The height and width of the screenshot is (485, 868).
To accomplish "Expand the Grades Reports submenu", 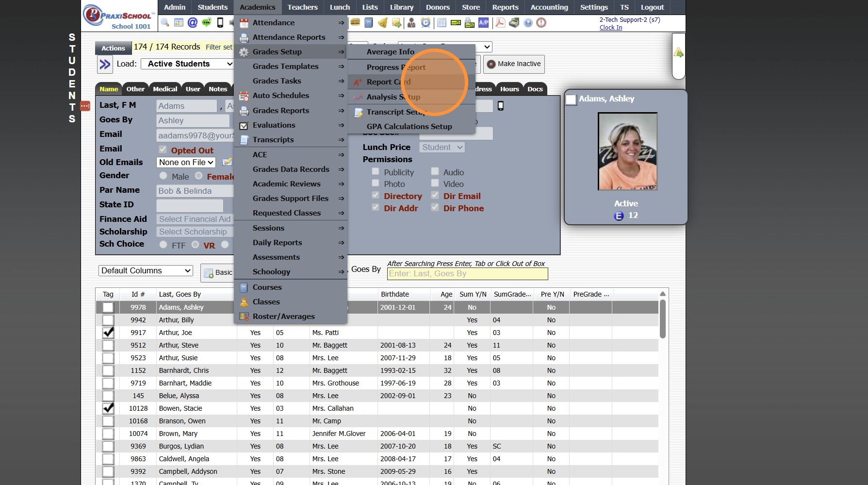I will (x=291, y=111).
